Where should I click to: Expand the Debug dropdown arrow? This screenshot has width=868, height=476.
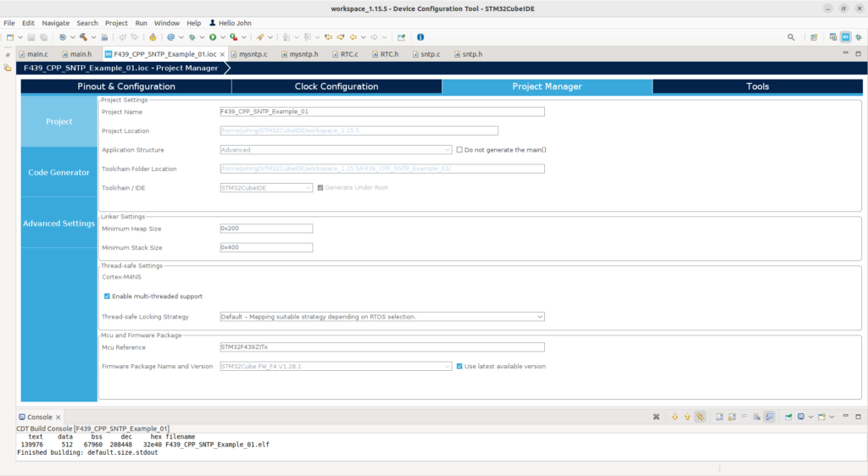click(202, 37)
